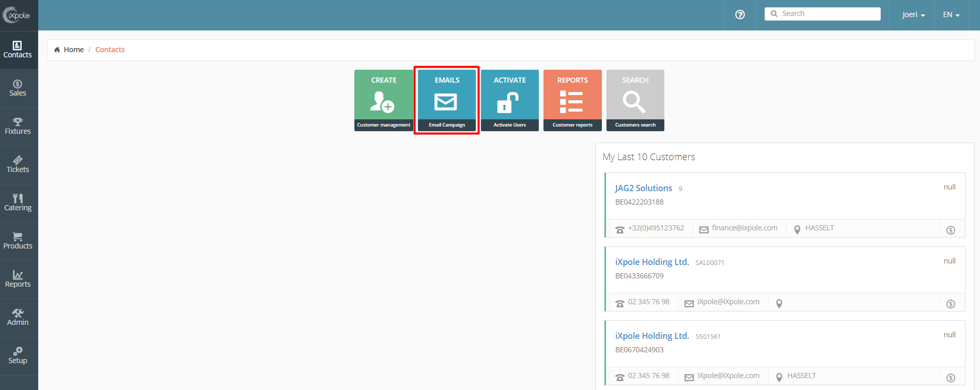Click the envelope icon beside finance@ixpole.com
980x390 pixels.
pos(704,230)
